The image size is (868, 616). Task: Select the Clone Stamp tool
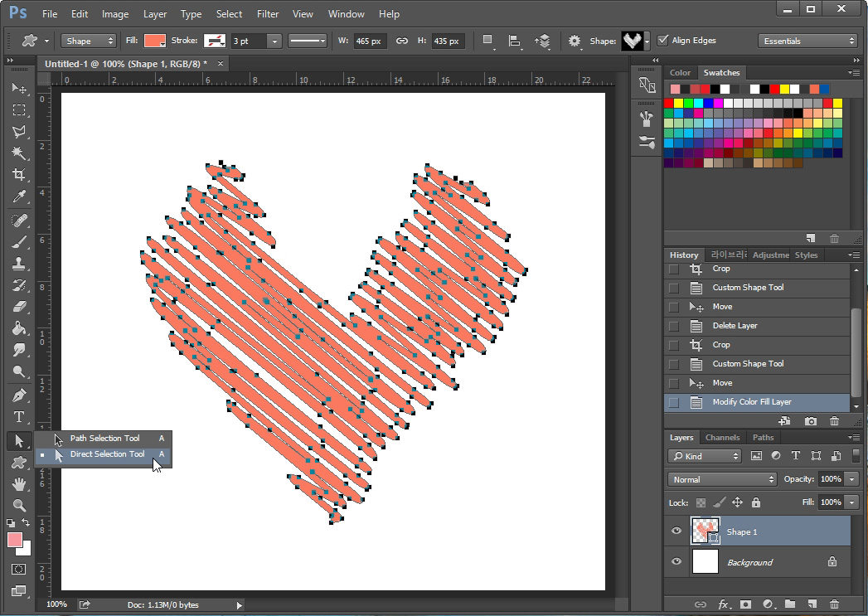coord(19,264)
